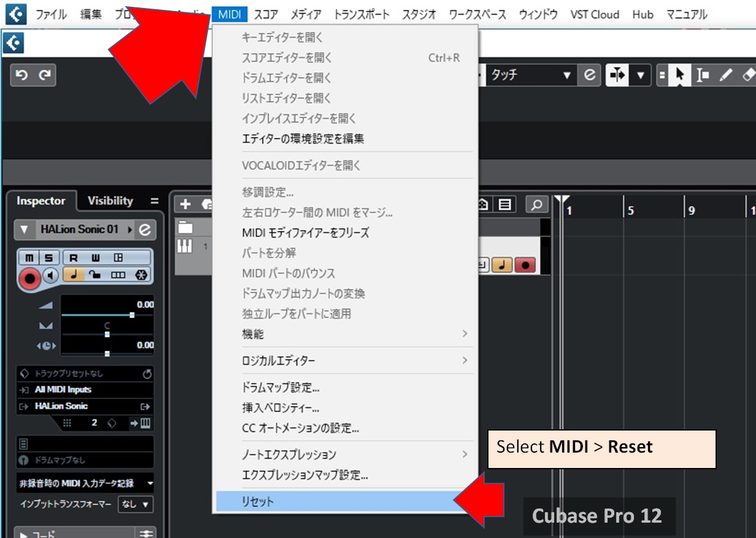Open the インプットトランスフォーマー なし dropdown
Screen dimensions: 756x538
coord(135,504)
